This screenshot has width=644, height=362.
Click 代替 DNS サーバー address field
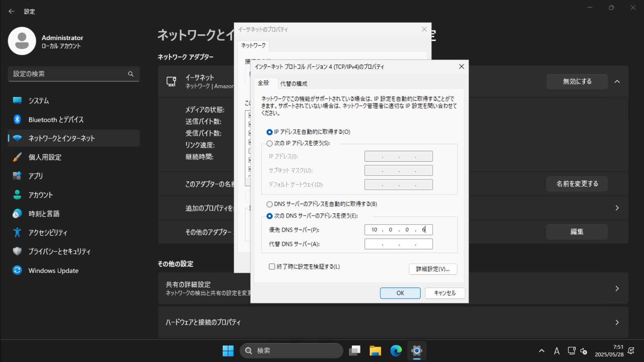coord(398,244)
